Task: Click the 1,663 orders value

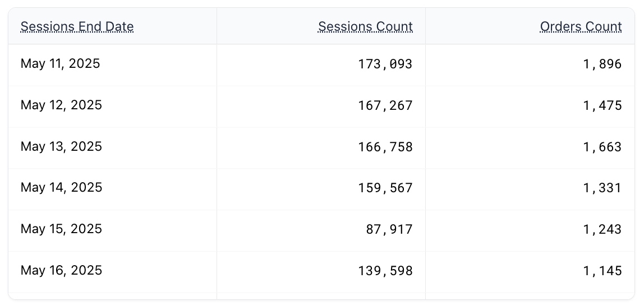Action: (602, 147)
